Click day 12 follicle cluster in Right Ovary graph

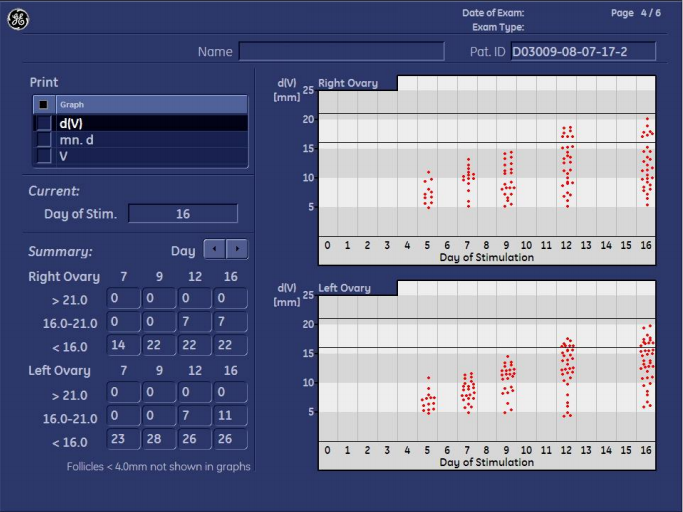coord(567,166)
